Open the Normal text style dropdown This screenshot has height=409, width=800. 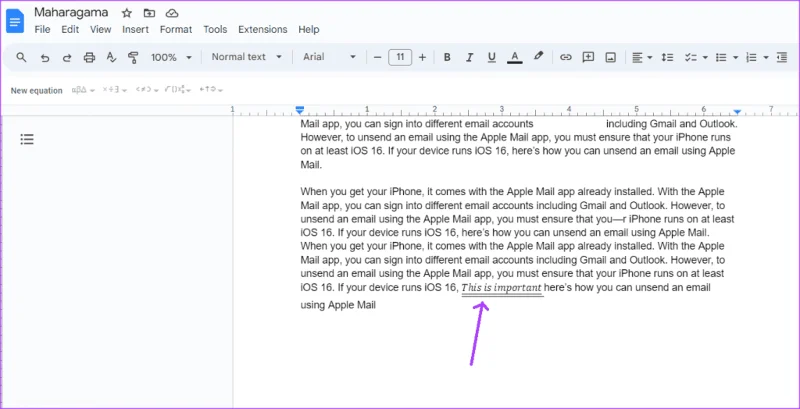(x=246, y=57)
